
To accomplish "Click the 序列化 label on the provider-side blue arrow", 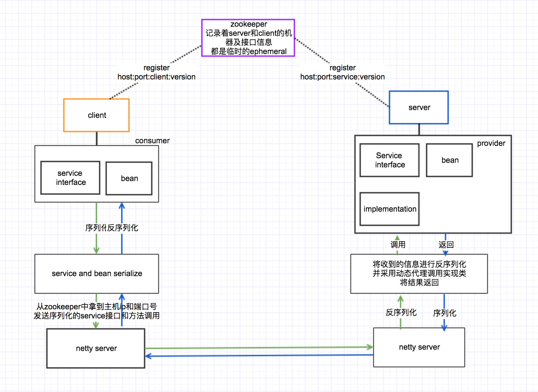I will (445, 313).
